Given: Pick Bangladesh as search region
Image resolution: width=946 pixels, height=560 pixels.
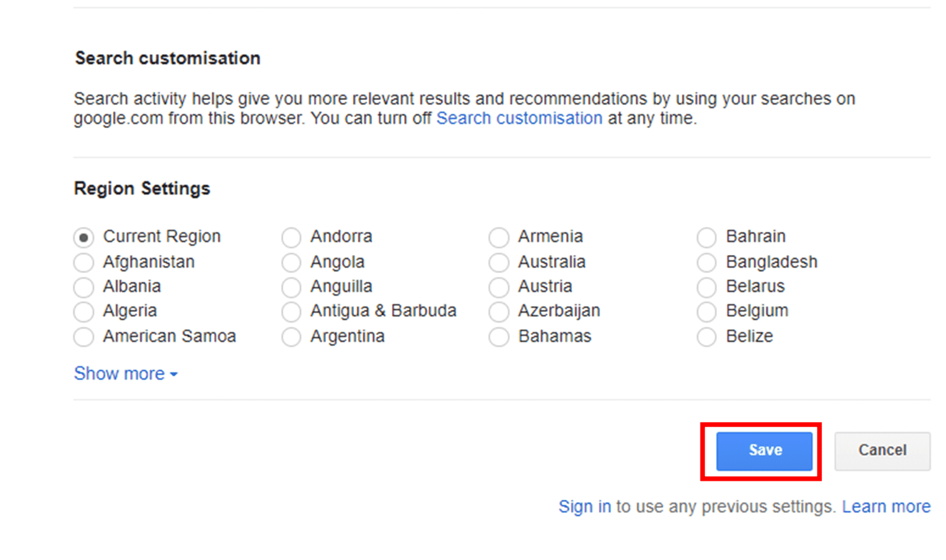Looking at the screenshot, I should coord(707,262).
